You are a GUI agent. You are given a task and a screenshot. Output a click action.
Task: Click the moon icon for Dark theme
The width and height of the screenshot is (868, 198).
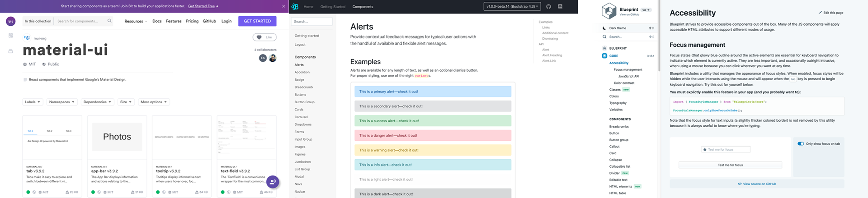[x=604, y=28]
